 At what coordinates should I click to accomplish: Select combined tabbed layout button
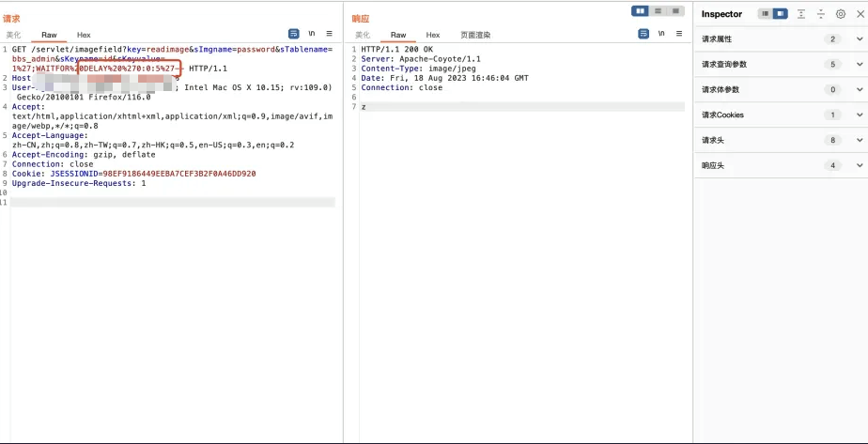click(x=675, y=11)
